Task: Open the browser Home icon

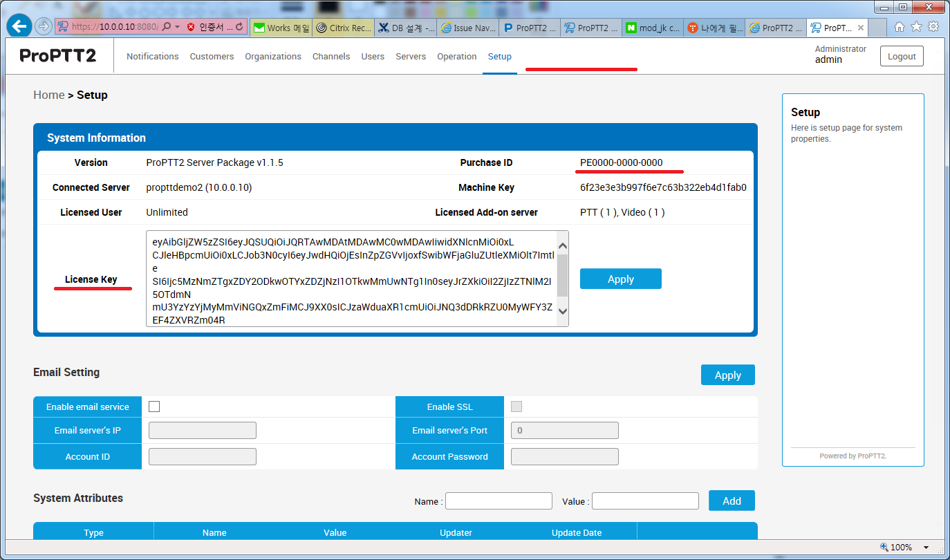Action: tap(900, 27)
